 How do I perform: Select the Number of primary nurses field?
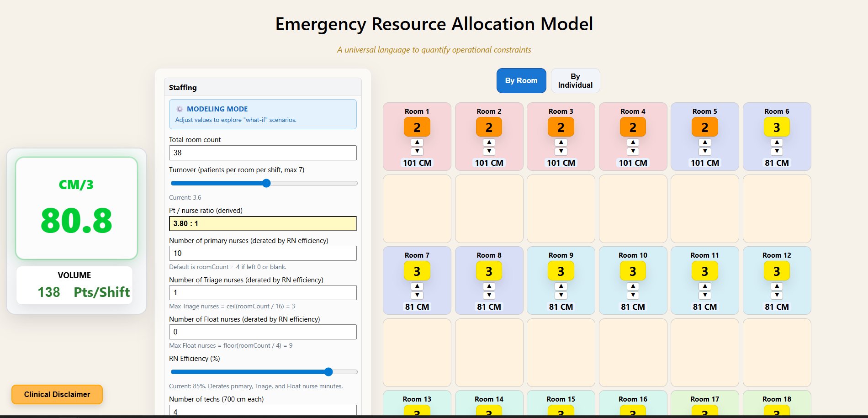263,253
